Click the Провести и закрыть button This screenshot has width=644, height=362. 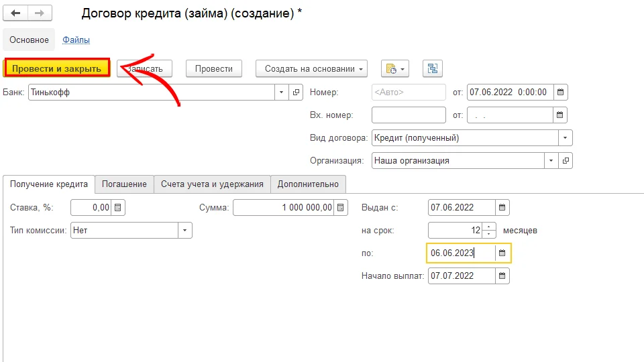(x=56, y=68)
